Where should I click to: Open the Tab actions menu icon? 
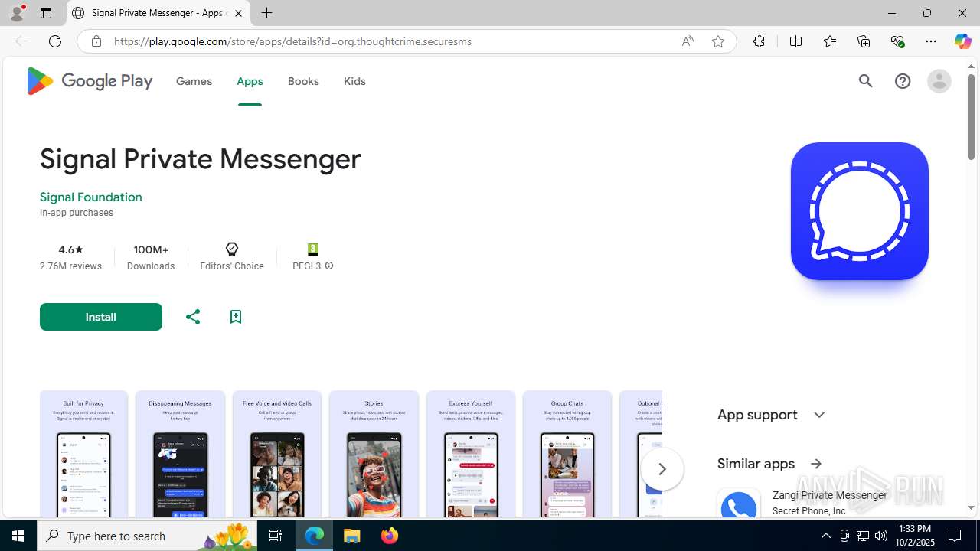pyautogui.click(x=46, y=13)
